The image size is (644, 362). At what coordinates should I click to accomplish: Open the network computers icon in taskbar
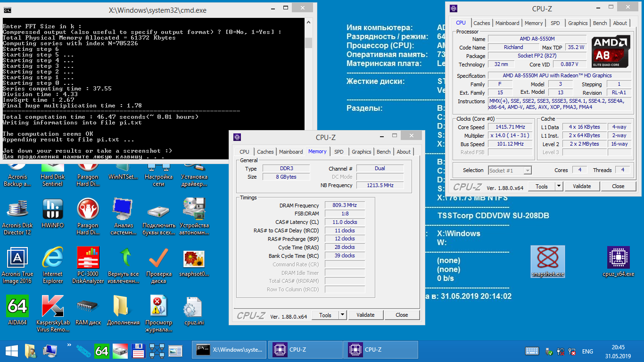157,351
